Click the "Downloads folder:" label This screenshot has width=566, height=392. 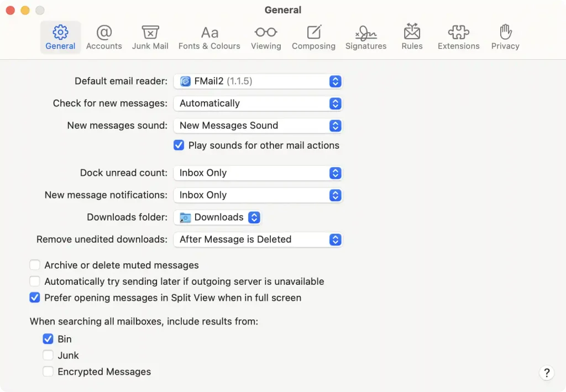[x=127, y=217]
